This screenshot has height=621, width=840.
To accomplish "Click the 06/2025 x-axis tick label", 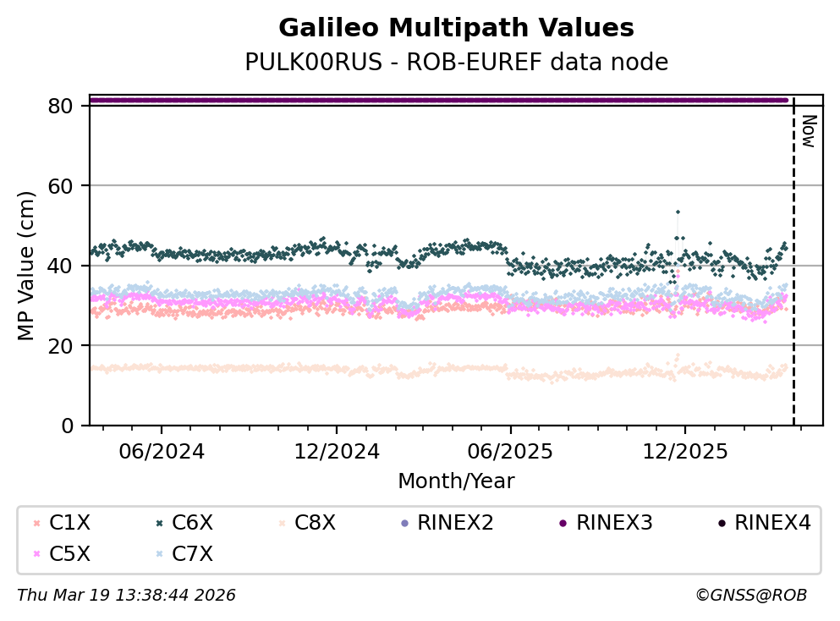I will (x=510, y=452).
